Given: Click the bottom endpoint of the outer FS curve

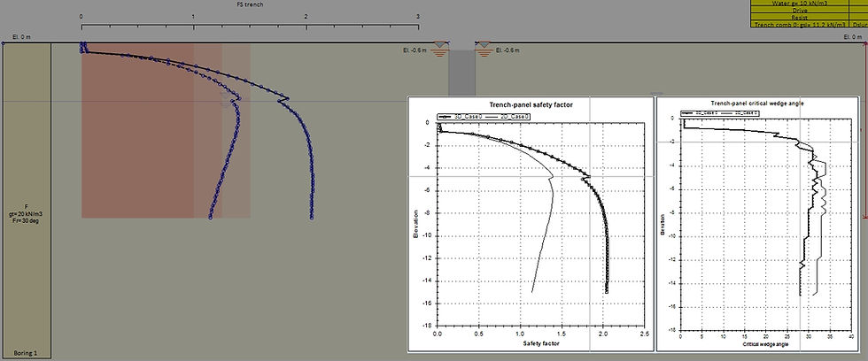Looking at the screenshot, I should tap(312, 218).
